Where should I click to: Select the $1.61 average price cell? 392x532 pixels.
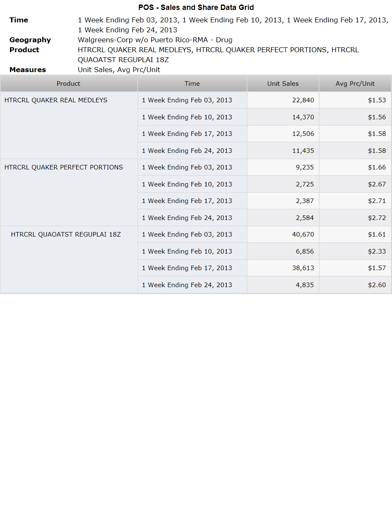355,235
